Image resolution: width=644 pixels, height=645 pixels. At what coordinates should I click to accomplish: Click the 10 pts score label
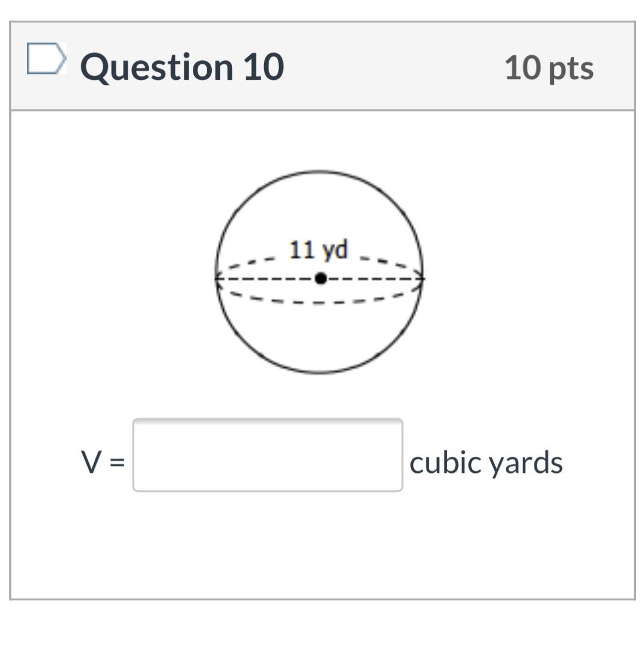click(x=549, y=68)
